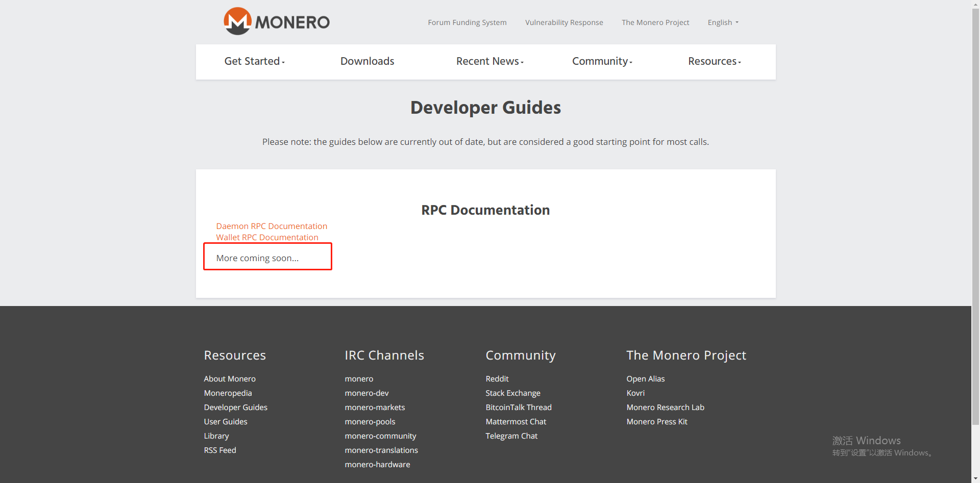Open the English language selector
This screenshot has height=483, width=980.
pyautogui.click(x=723, y=22)
